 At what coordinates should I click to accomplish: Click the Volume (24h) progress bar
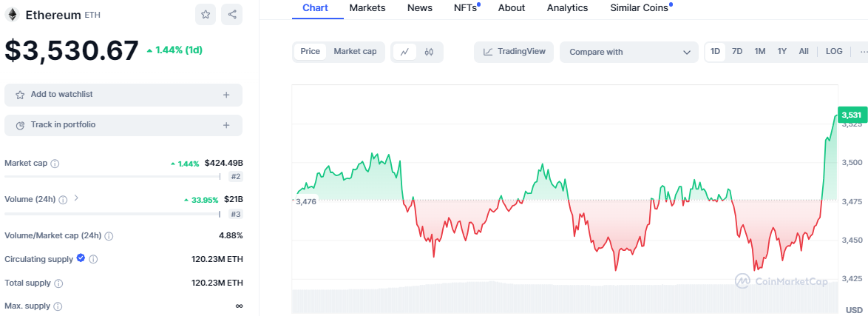click(112, 214)
